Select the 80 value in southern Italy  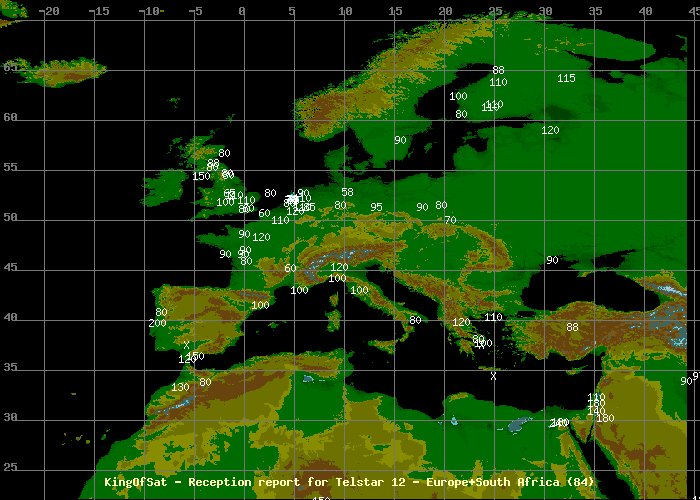pos(415,321)
